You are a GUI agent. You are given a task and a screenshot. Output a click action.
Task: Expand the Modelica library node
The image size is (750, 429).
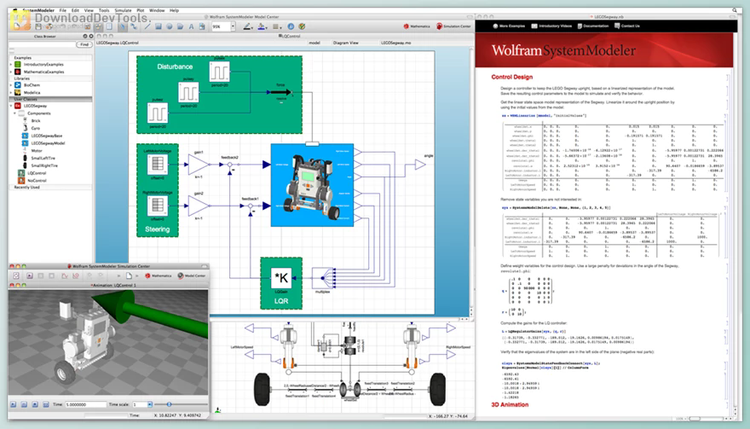[11, 92]
